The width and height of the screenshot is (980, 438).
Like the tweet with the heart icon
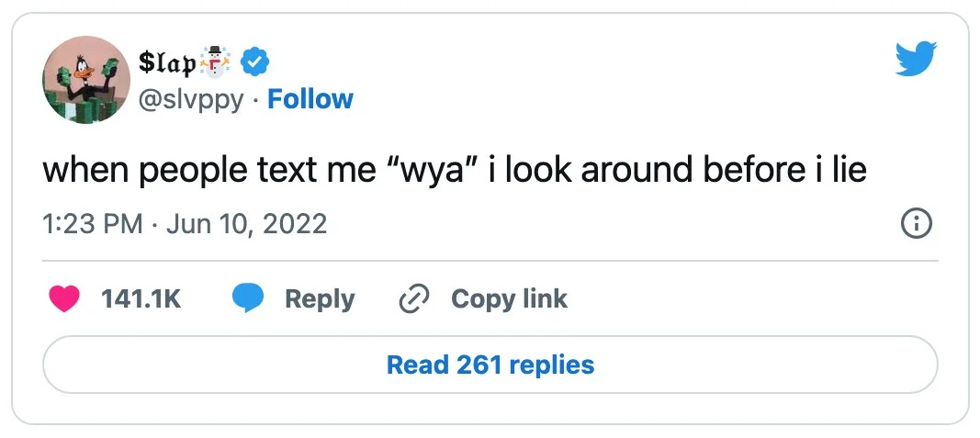[x=64, y=299]
